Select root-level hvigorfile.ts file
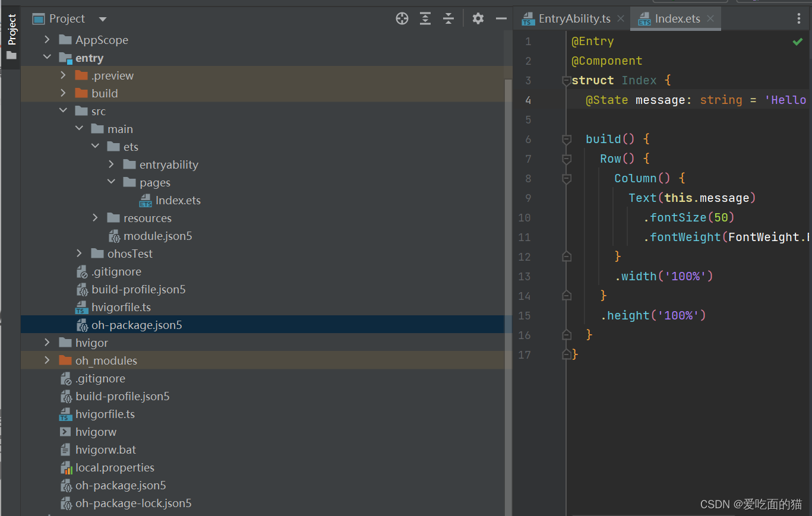The width and height of the screenshot is (812, 516). 105,414
